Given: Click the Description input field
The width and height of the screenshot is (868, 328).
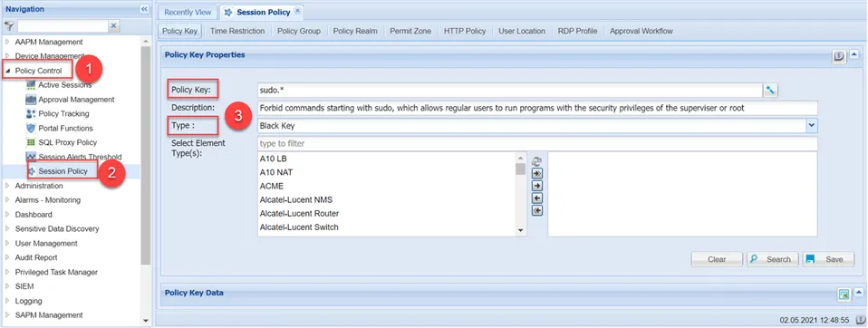Looking at the screenshot, I should click(x=537, y=108).
